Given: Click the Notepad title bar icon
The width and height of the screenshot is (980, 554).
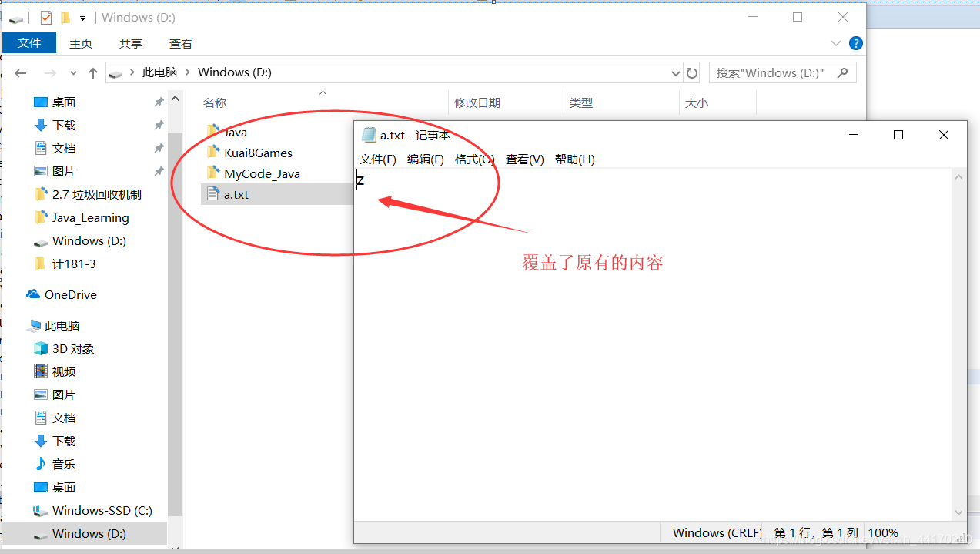Looking at the screenshot, I should 369,135.
